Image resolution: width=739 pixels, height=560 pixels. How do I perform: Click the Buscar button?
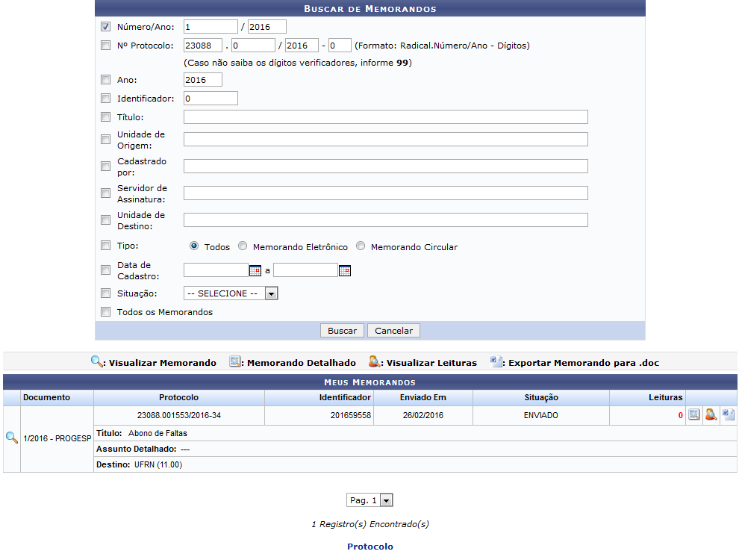[x=342, y=331]
